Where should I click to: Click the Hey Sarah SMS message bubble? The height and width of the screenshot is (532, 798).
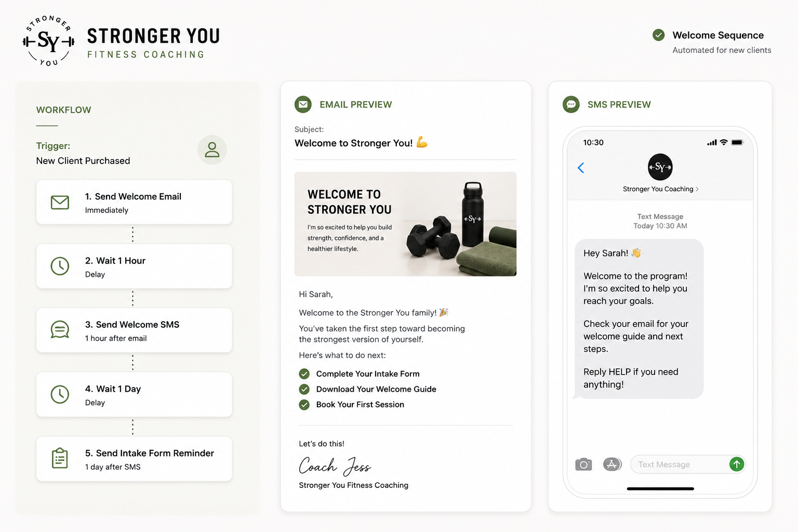[x=638, y=319]
